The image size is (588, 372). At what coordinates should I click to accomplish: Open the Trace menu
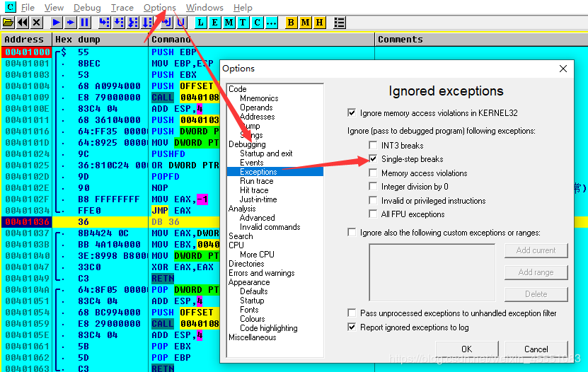[x=122, y=8]
